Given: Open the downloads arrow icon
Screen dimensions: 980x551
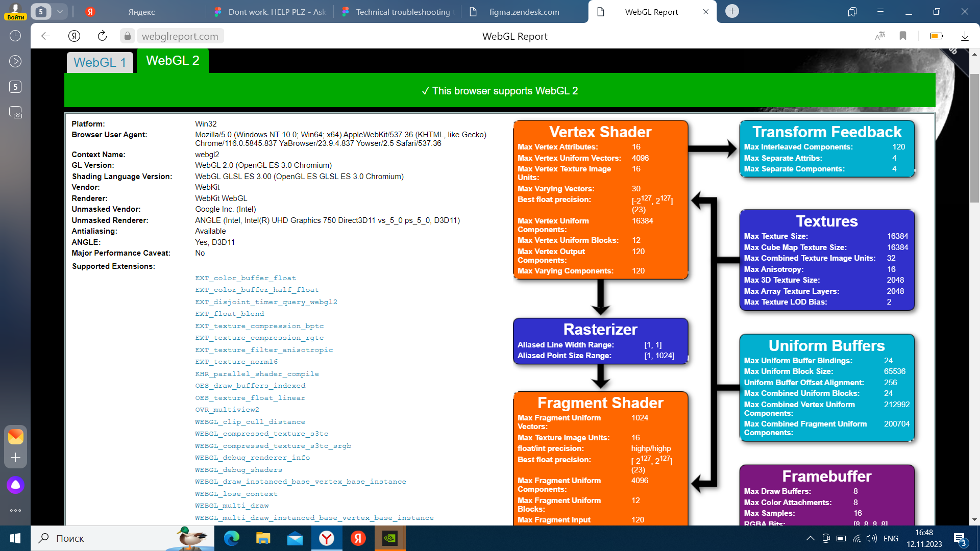Looking at the screenshot, I should 965,36.
